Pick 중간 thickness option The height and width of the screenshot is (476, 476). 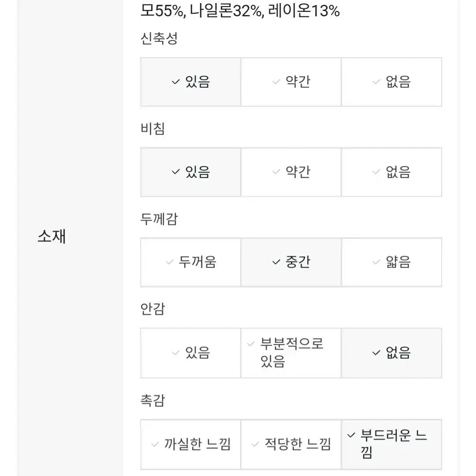[291, 262]
